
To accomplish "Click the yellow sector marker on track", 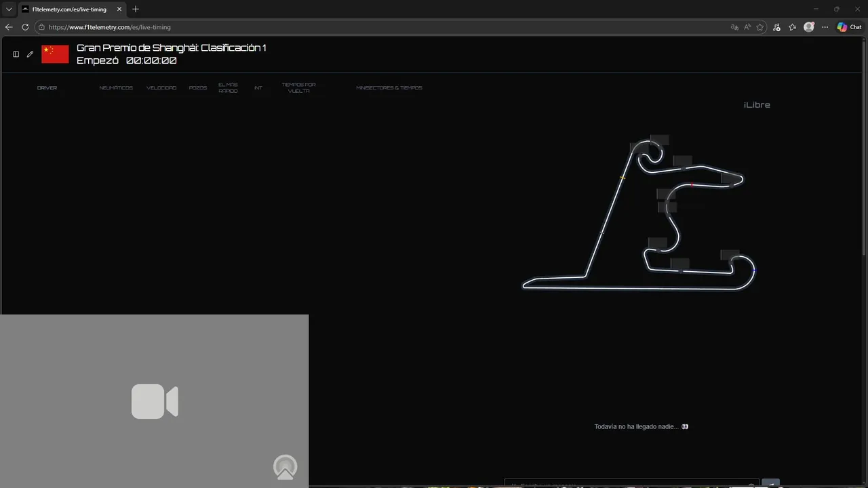I will pyautogui.click(x=623, y=178).
